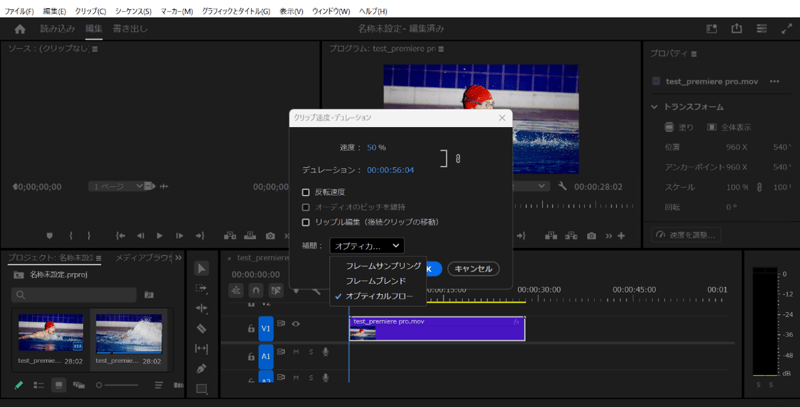Click the A1 microphone voice-over icon
The image size is (800, 407).
[x=324, y=352]
